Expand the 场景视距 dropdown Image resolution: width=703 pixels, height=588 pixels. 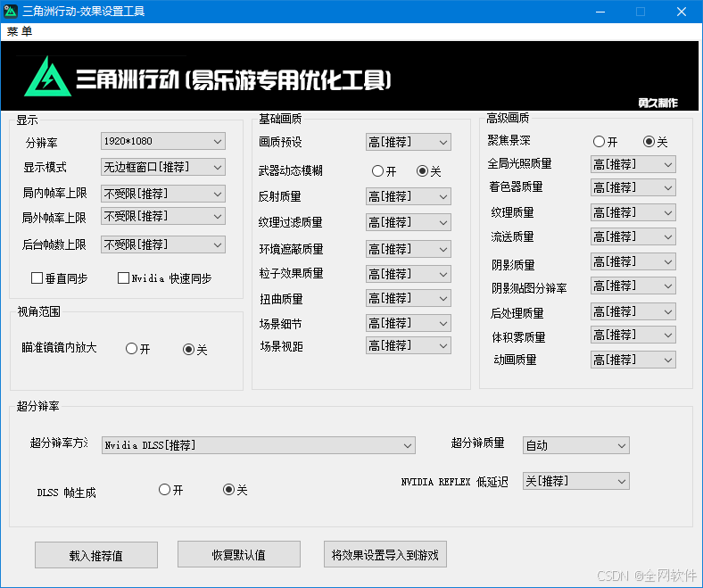point(409,346)
